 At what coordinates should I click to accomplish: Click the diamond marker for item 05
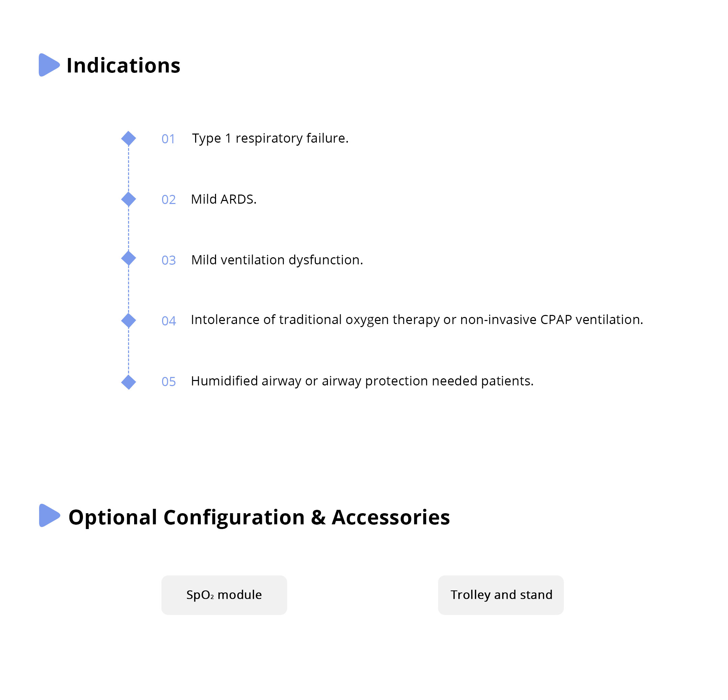(128, 382)
